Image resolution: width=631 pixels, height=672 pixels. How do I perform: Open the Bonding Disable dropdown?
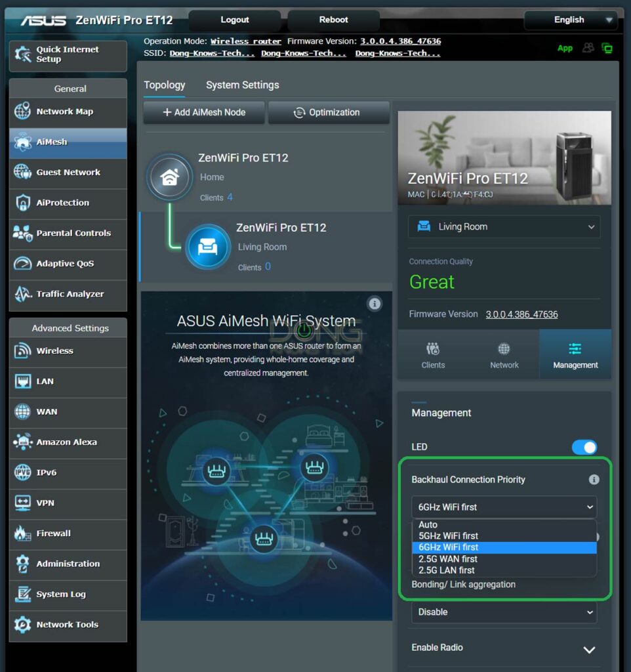click(x=504, y=612)
